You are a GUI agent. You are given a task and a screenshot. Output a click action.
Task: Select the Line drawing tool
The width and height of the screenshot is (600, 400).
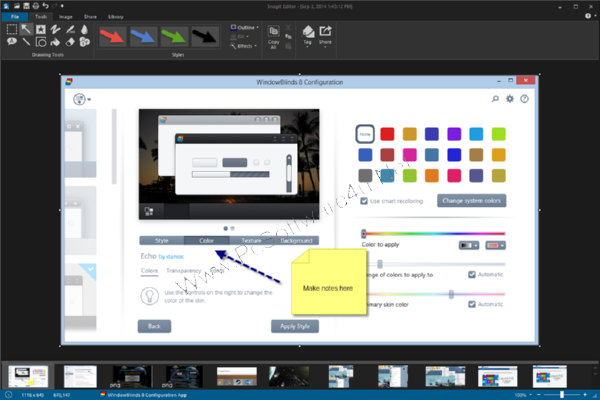point(26,42)
